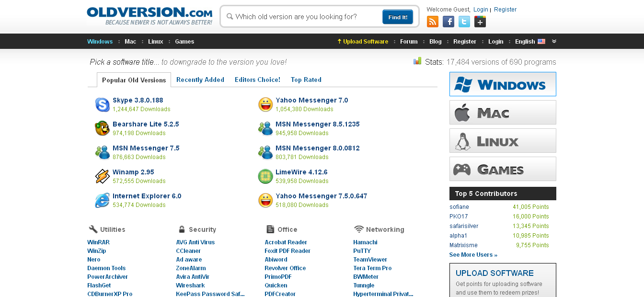The height and width of the screenshot is (297, 644).
Task: Open Forum in the navigation bar
Action: pos(409,42)
